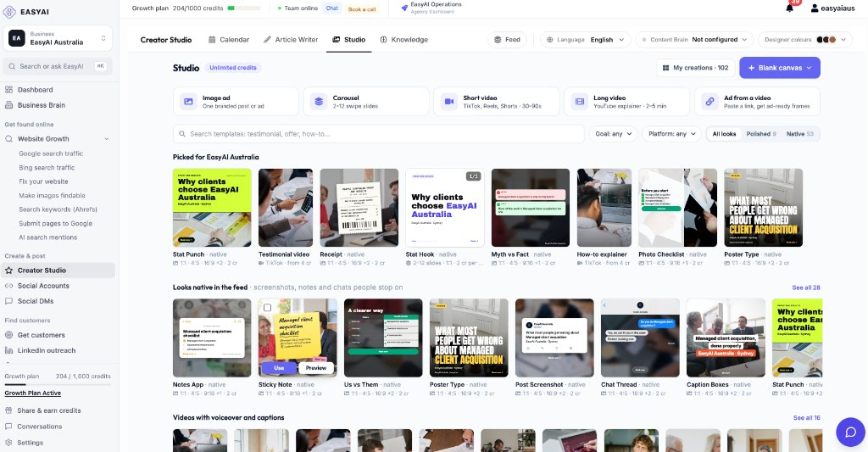Image resolution: width=868 pixels, height=452 pixels.
Task: Switch to the Studio tab
Action: click(348, 40)
